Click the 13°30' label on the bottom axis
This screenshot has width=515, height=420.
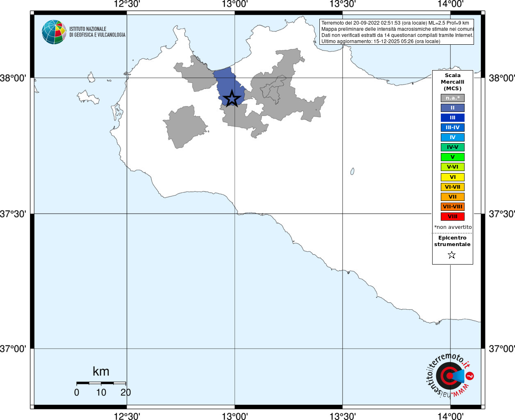342,416
